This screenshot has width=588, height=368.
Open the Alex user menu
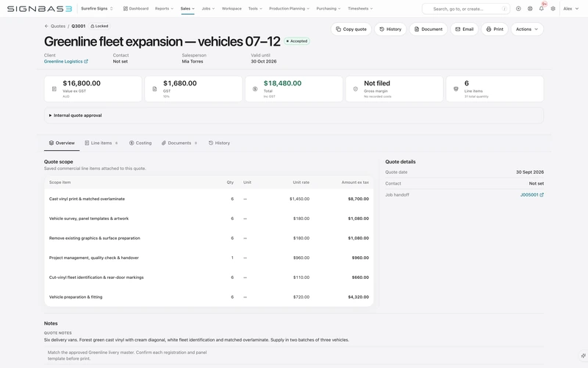click(571, 9)
